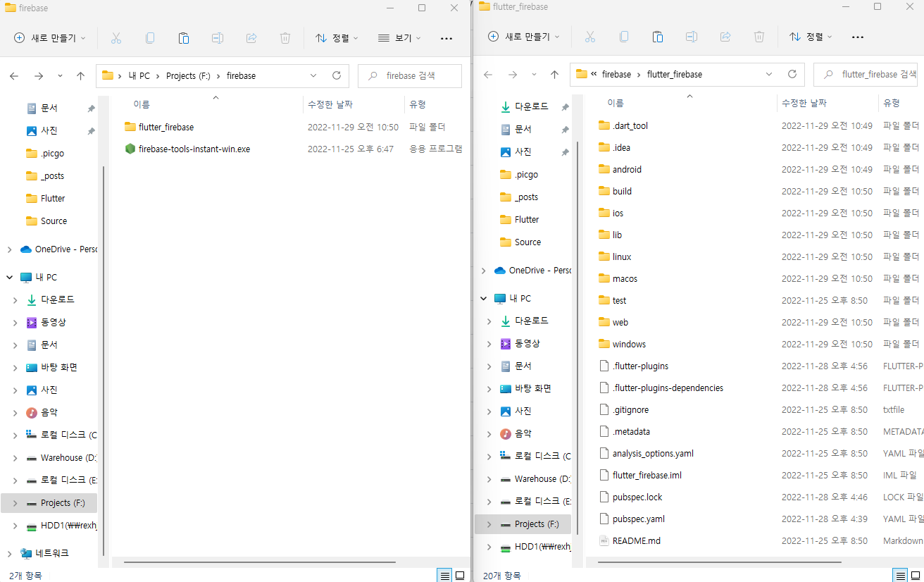Viewport: 924px width, 582px height.
Task: Click Copy icon in firebase window toolbar
Action: tap(150, 38)
